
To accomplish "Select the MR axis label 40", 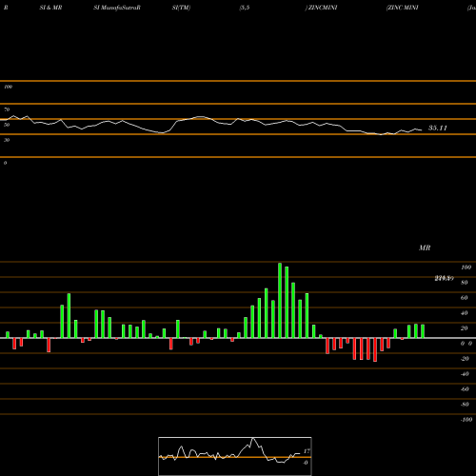I will (465, 313).
